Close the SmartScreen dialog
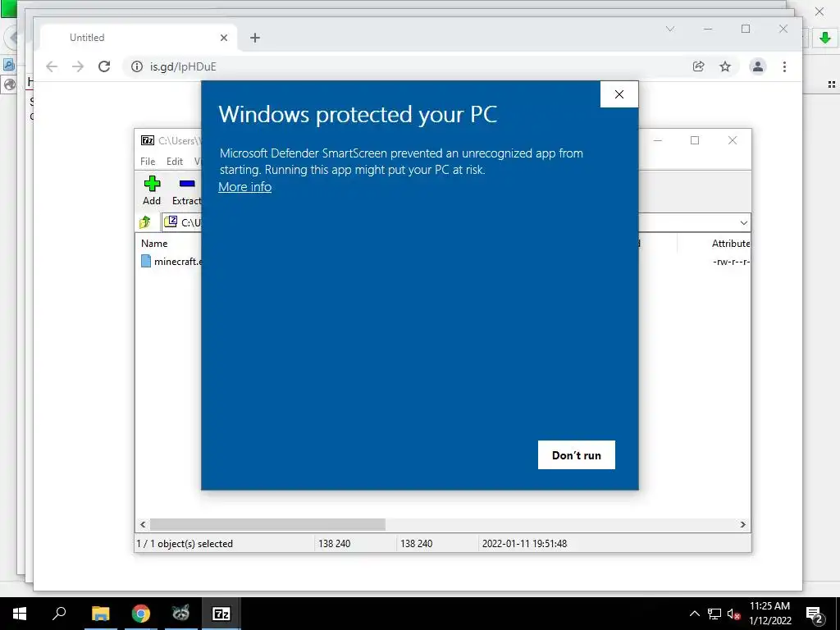Image resolution: width=840 pixels, height=630 pixels. (619, 94)
